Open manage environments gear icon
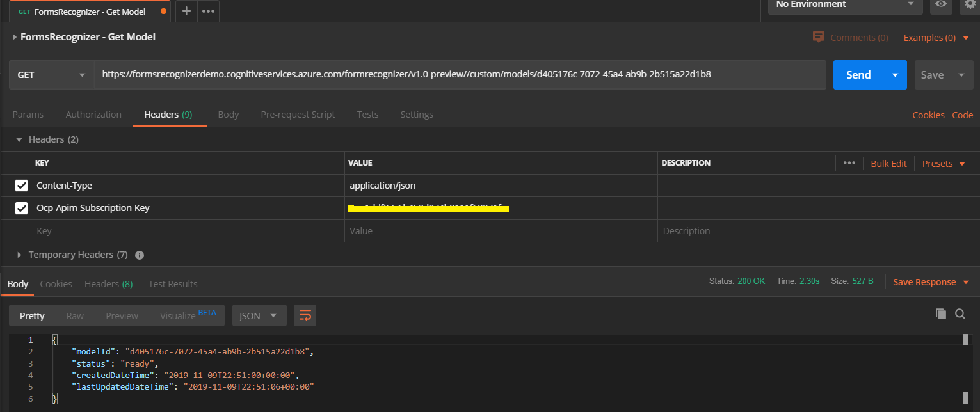This screenshot has height=412, width=980. 970,4
